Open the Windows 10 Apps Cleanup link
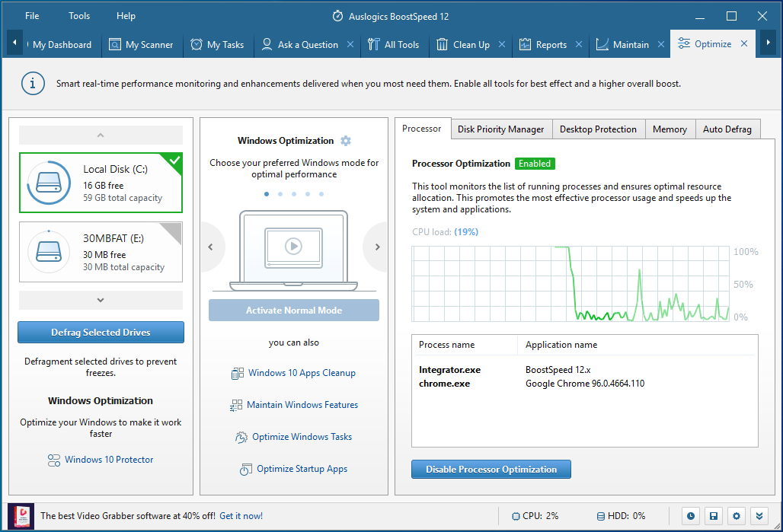Viewport: 783px width, 532px height. [x=302, y=373]
